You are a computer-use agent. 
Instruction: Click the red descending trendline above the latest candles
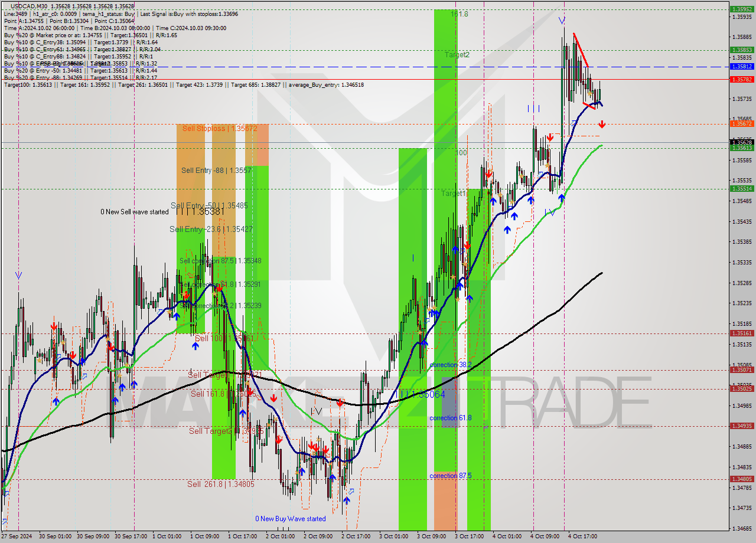[581, 50]
